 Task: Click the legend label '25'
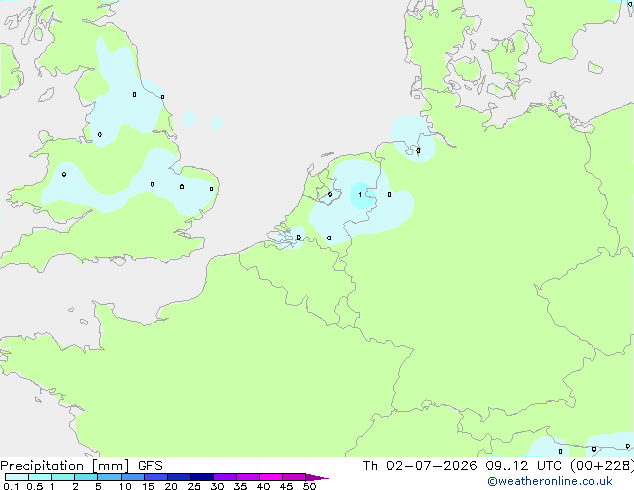click(x=194, y=486)
